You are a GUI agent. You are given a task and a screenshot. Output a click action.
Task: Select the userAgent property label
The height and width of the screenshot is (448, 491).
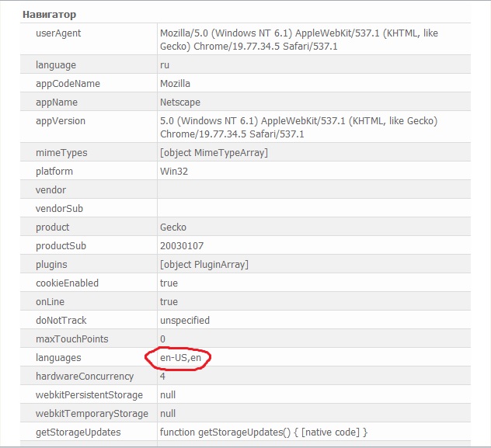[x=58, y=33]
